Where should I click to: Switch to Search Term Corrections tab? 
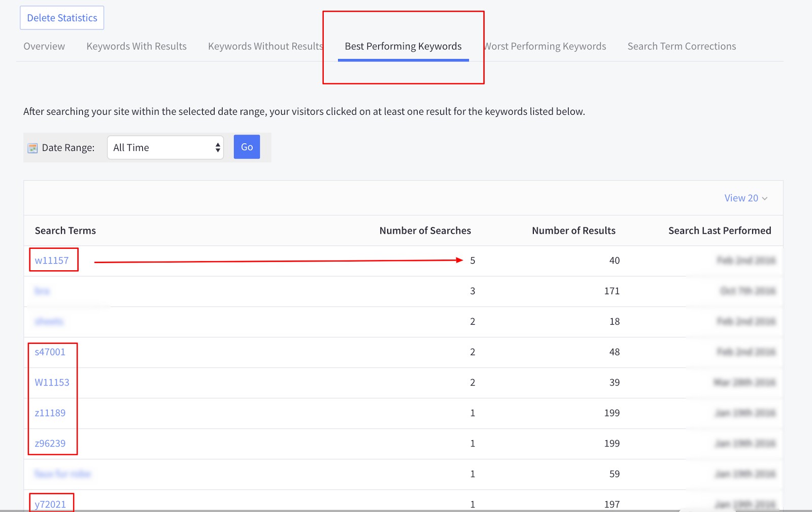(x=682, y=46)
